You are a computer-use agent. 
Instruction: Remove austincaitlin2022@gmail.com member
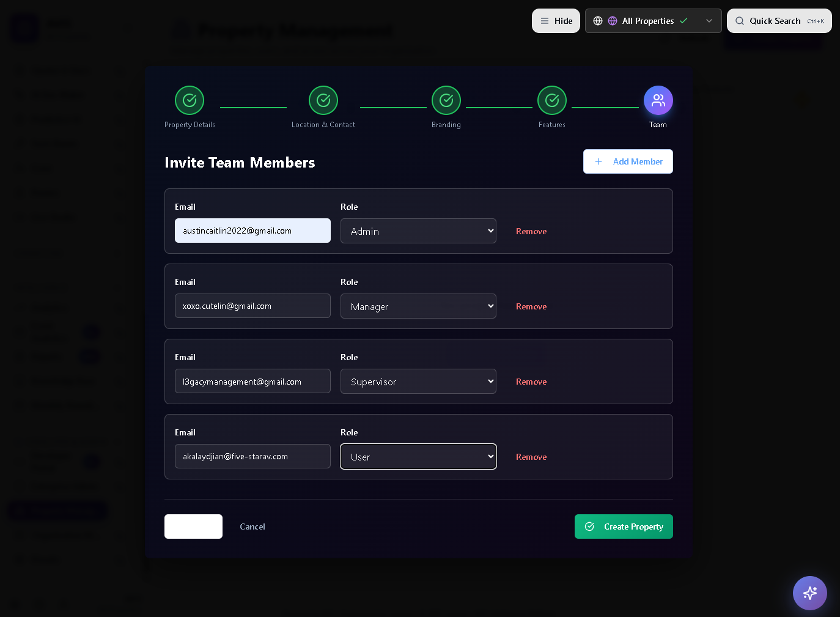click(x=531, y=231)
